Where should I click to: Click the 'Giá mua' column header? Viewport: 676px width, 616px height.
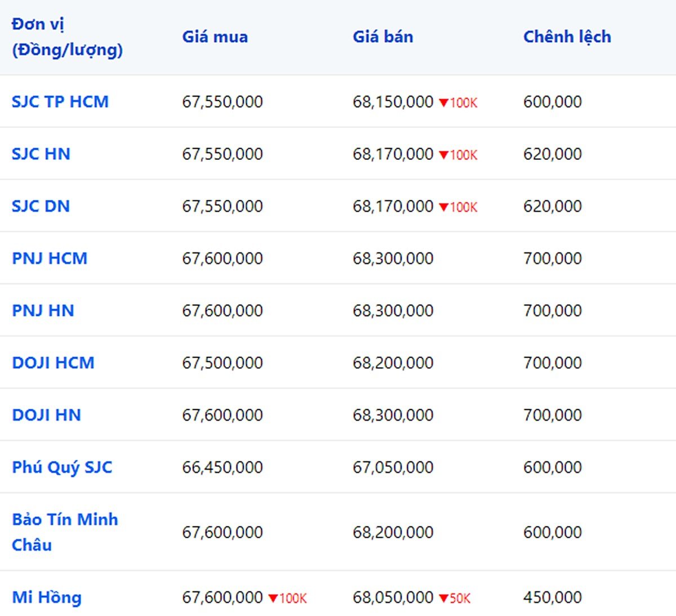click(215, 37)
